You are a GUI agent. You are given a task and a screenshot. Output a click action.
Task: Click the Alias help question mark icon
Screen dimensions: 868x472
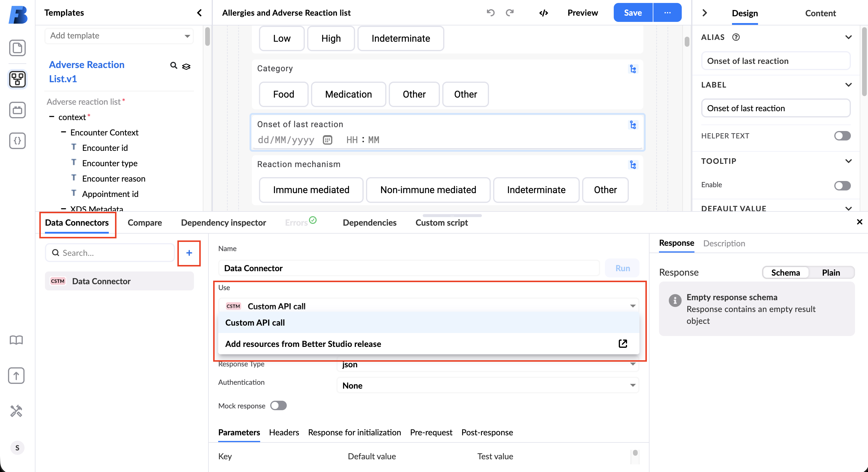click(736, 37)
